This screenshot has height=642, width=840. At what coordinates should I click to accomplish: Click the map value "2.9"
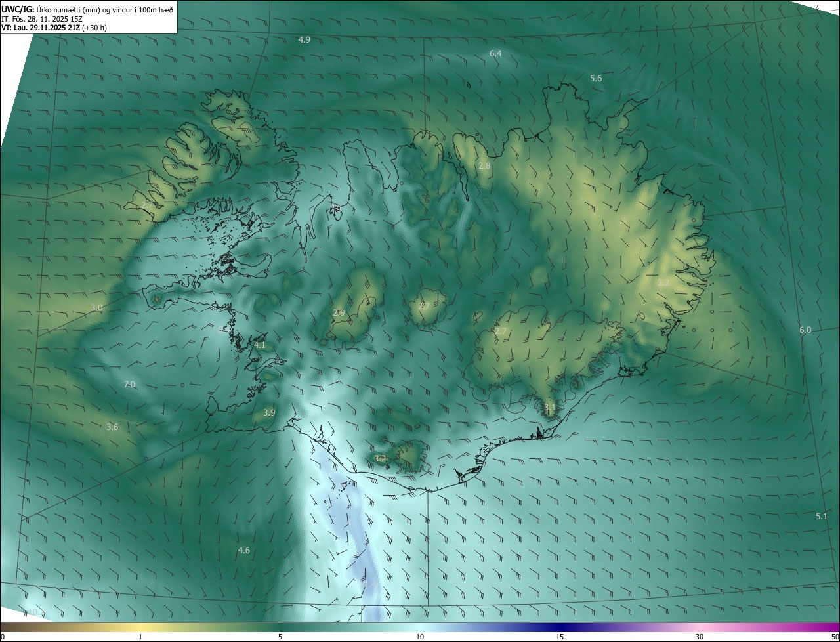pyautogui.click(x=339, y=313)
